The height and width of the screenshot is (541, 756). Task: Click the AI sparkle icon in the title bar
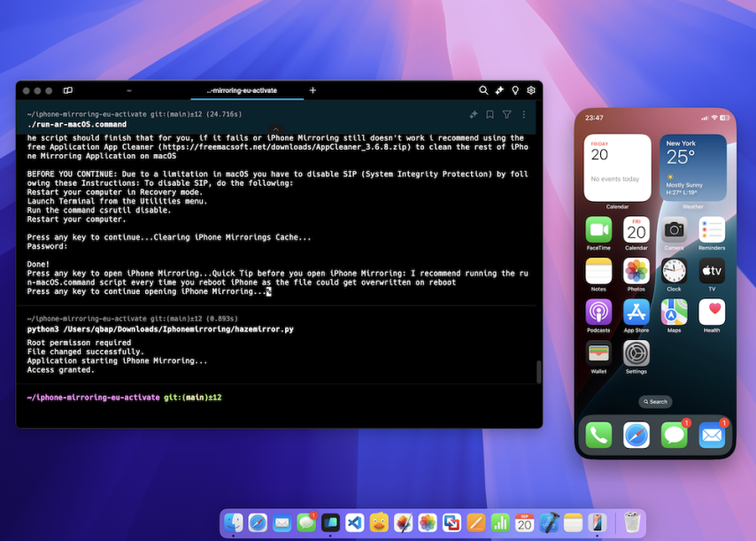(499, 90)
